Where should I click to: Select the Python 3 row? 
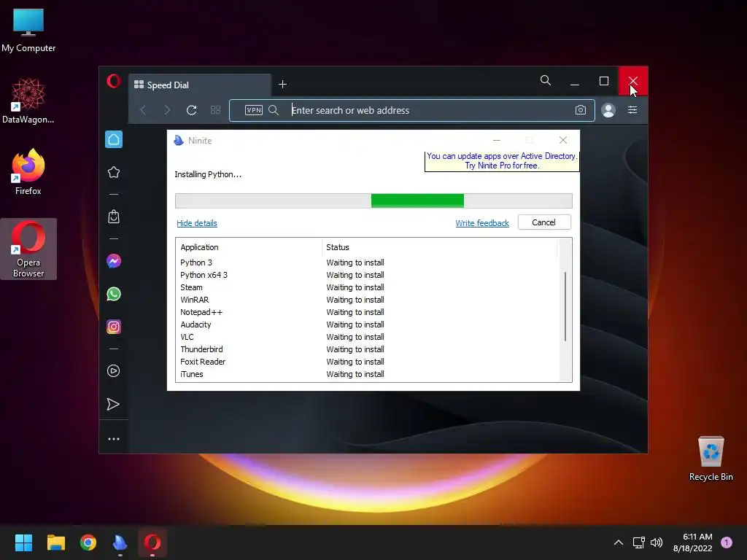click(367, 262)
